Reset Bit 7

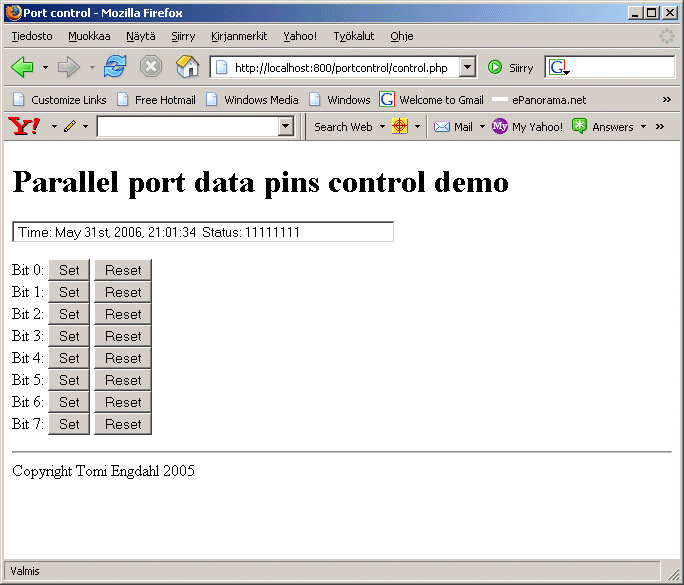click(123, 424)
